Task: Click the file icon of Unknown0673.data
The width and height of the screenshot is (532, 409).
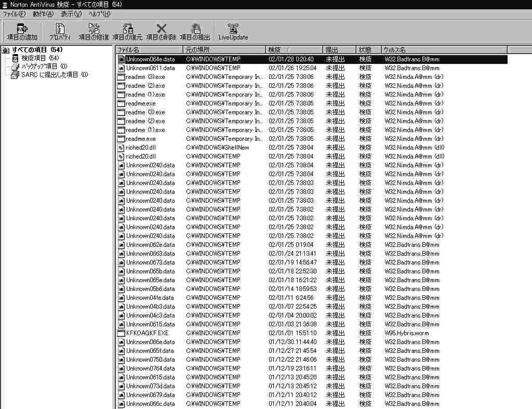Action: 121,262
